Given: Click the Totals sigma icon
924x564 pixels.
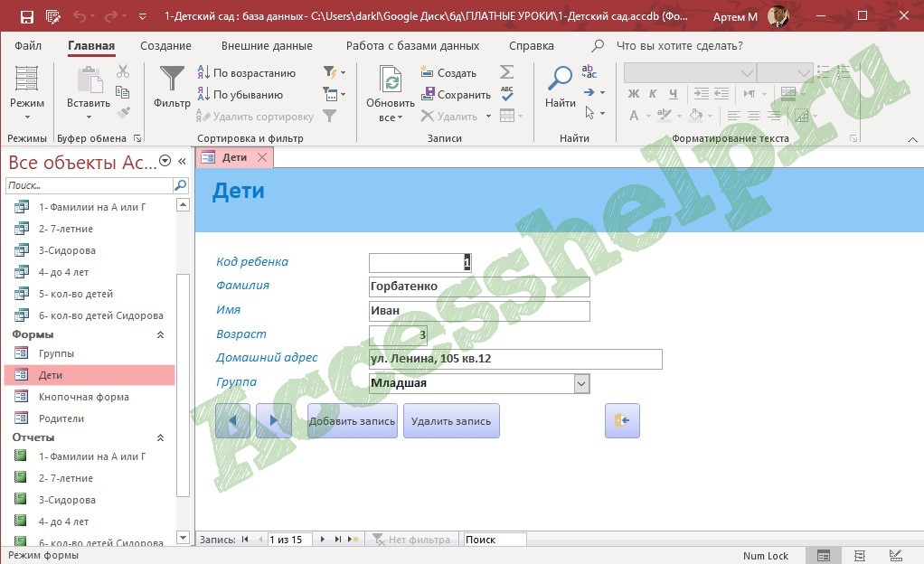Looking at the screenshot, I should coord(506,72).
